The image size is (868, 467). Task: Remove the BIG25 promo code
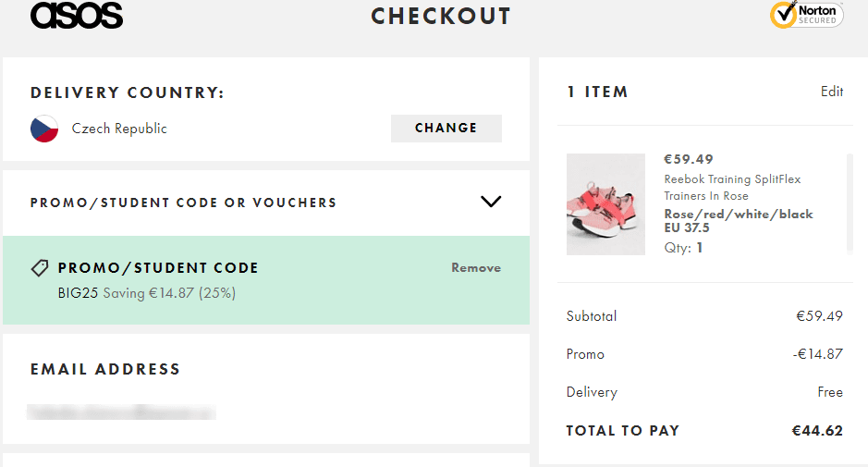tap(475, 267)
